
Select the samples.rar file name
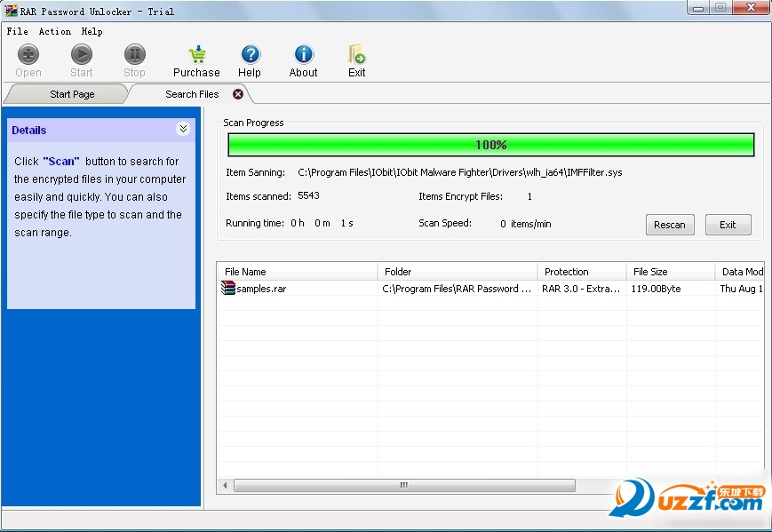[x=261, y=289]
